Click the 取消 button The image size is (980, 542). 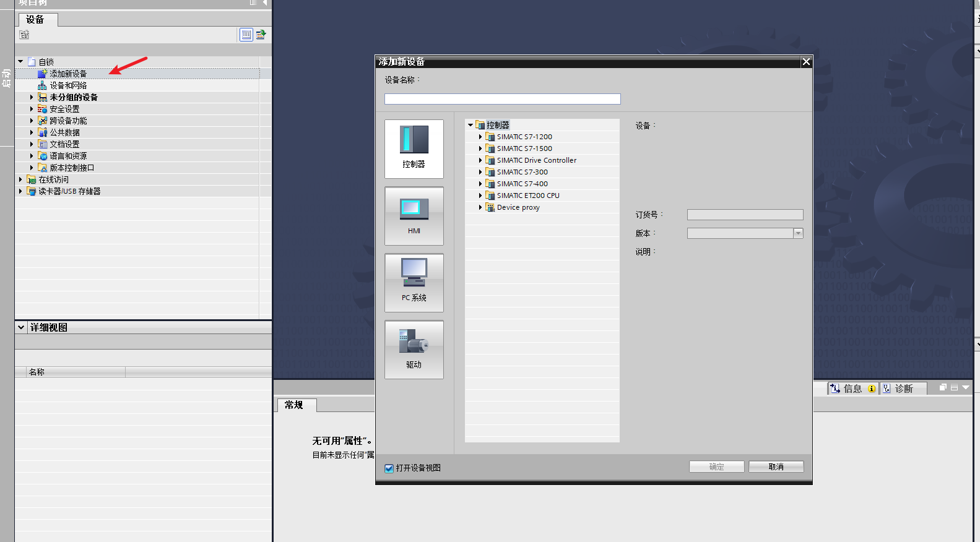[776, 467]
